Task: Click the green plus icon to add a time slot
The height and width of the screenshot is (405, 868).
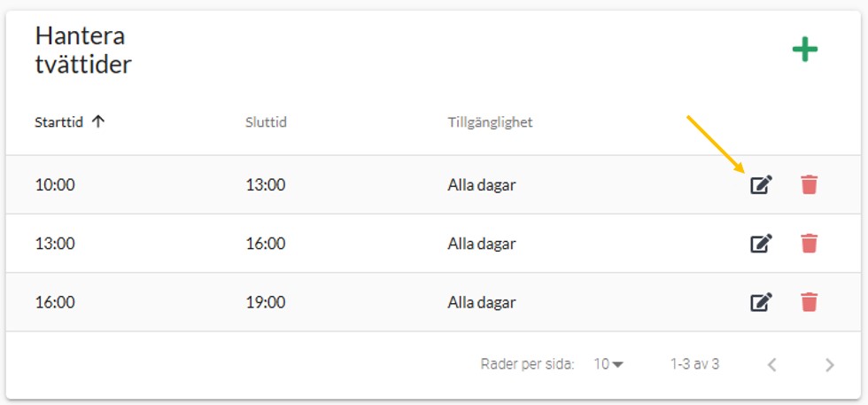Action: 804,50
